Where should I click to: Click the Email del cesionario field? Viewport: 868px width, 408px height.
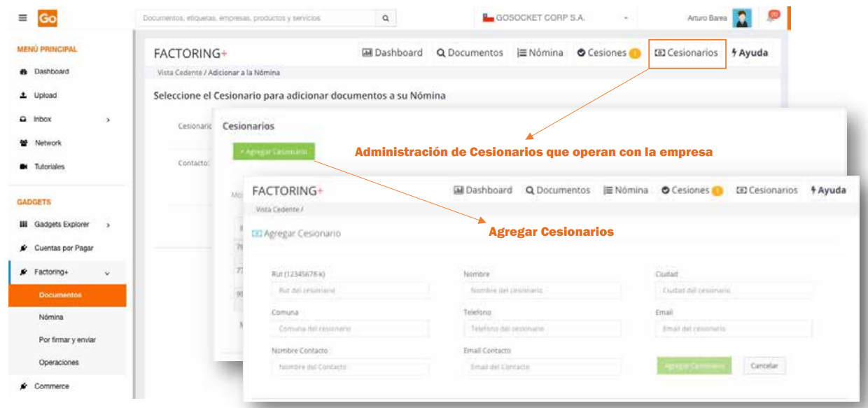[734, 328]
